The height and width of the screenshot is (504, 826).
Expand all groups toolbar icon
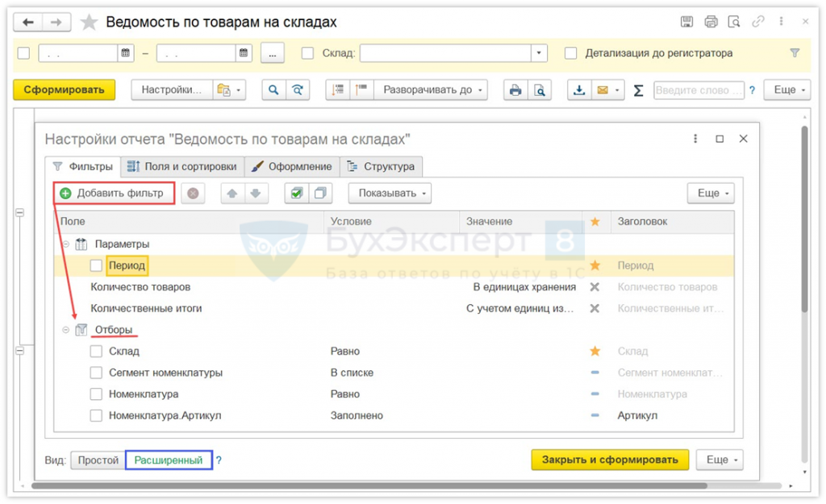pos(361,90)
